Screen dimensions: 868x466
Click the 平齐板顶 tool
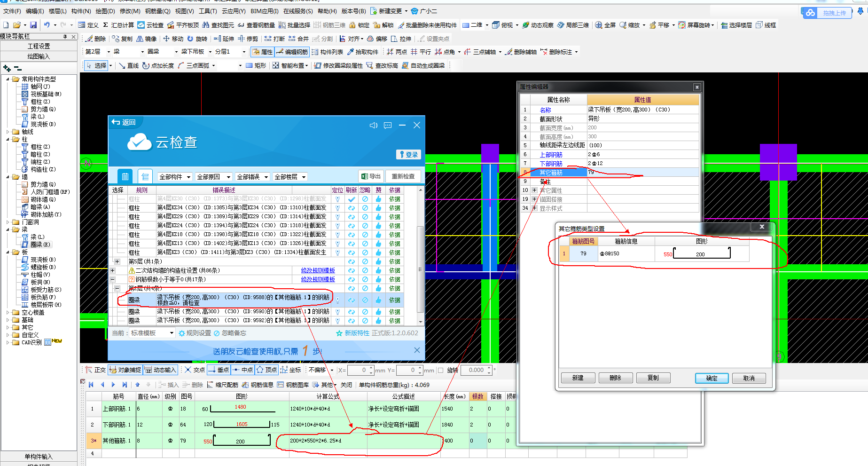(x=183, y=25)
